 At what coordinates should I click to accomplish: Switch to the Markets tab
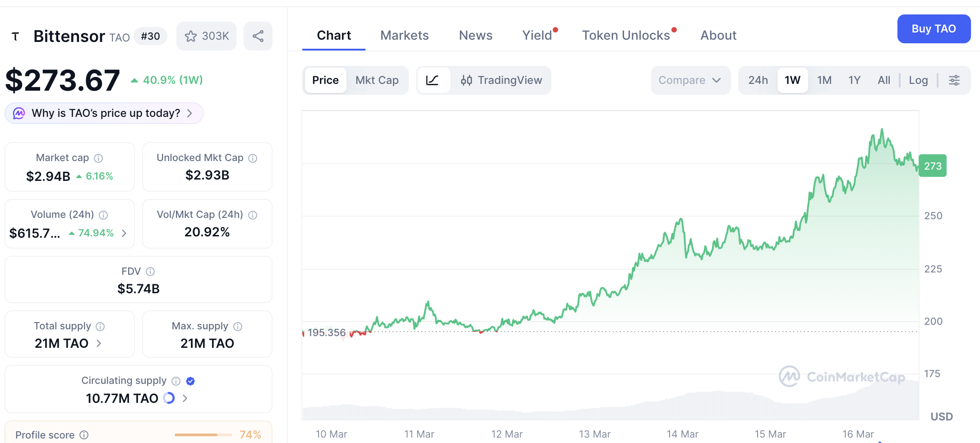click(405, 35)
